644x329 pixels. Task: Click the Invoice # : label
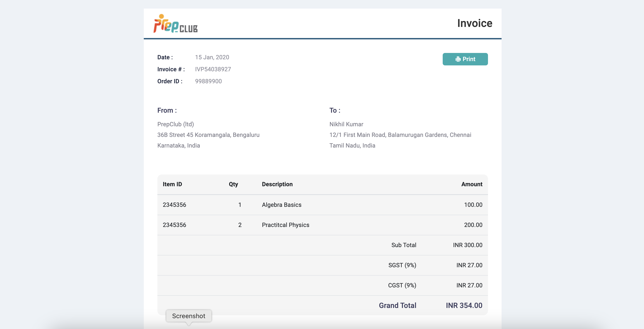click(x=171, y=69)
